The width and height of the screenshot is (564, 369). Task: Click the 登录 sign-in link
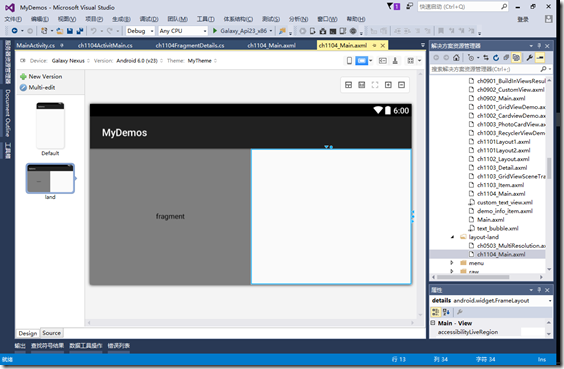pos(523,19)
